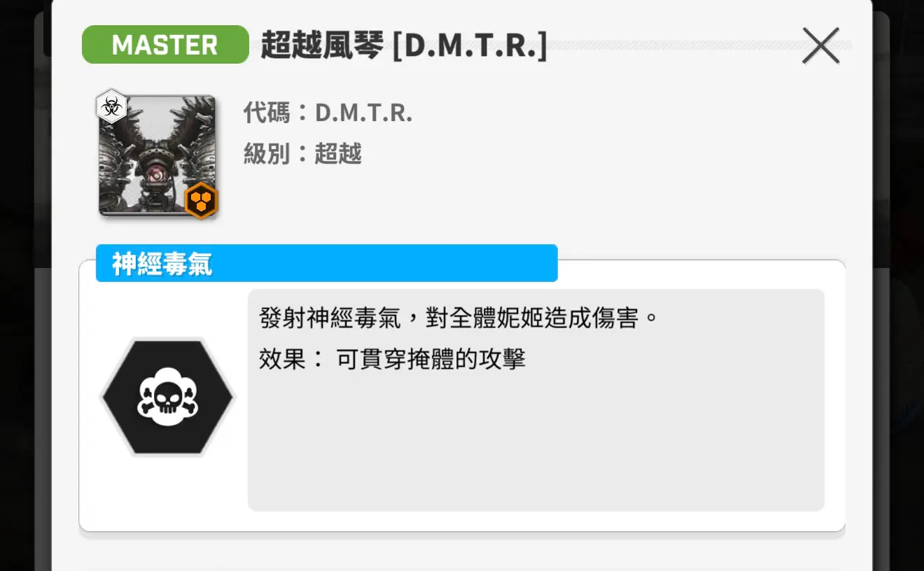
Task: Tap the biohazard hexagon icon on portrait
Action: coord(111,106)
